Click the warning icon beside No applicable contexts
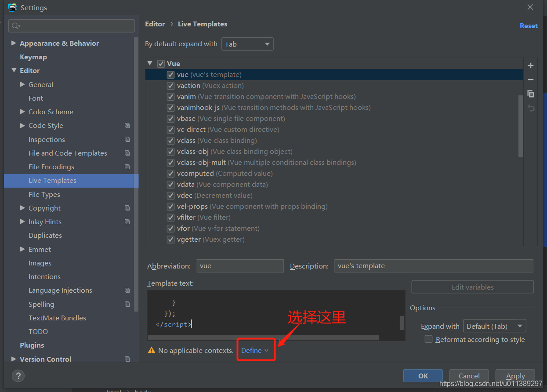Viewport: 547px width, 392px height. [x=152, y=350]
